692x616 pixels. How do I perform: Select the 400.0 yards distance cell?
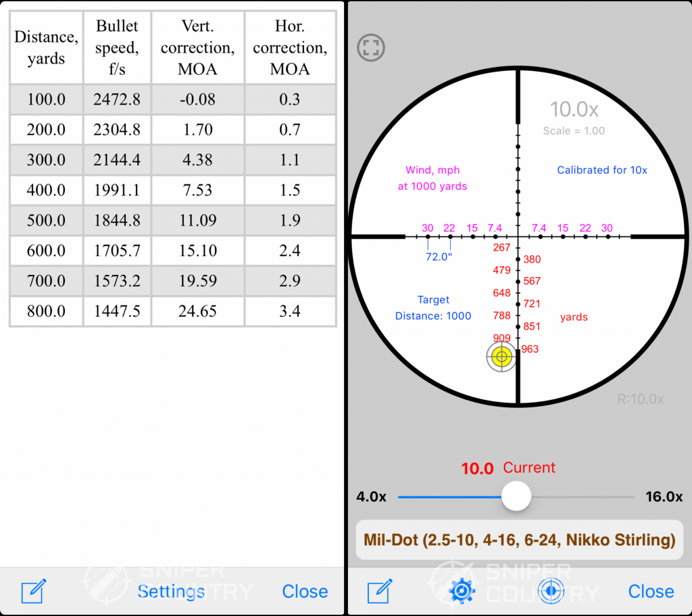tap(47, 190)
